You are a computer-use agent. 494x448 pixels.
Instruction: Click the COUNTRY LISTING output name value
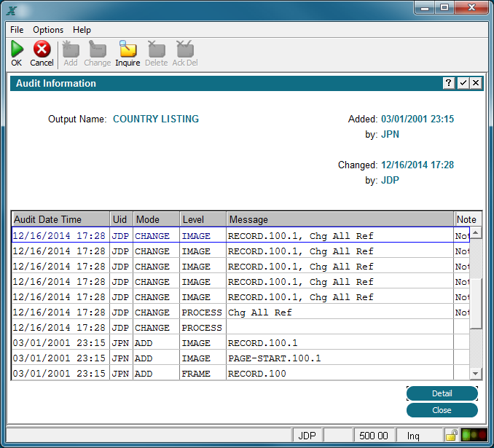tap(156, 119)
